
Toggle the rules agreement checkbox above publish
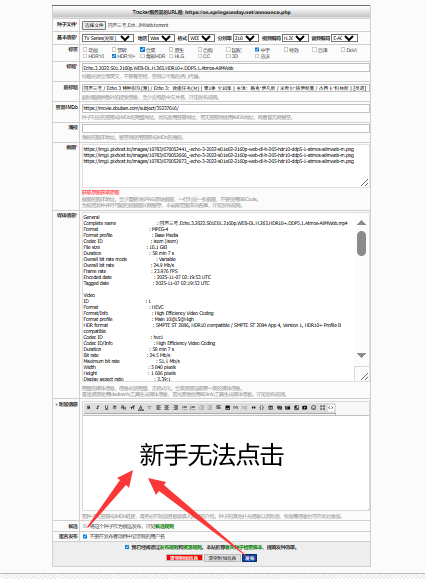pyautogui.click(x=127, y=547)
